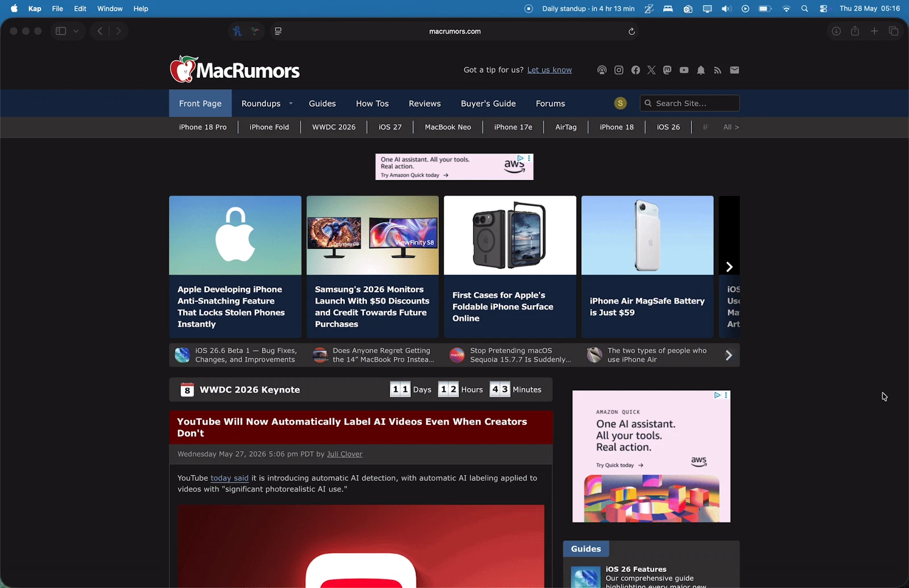This screenshot has height=588, width=909.
Task: Open the foldable iPhone cases story thumbnail
Action: [510, 235]
